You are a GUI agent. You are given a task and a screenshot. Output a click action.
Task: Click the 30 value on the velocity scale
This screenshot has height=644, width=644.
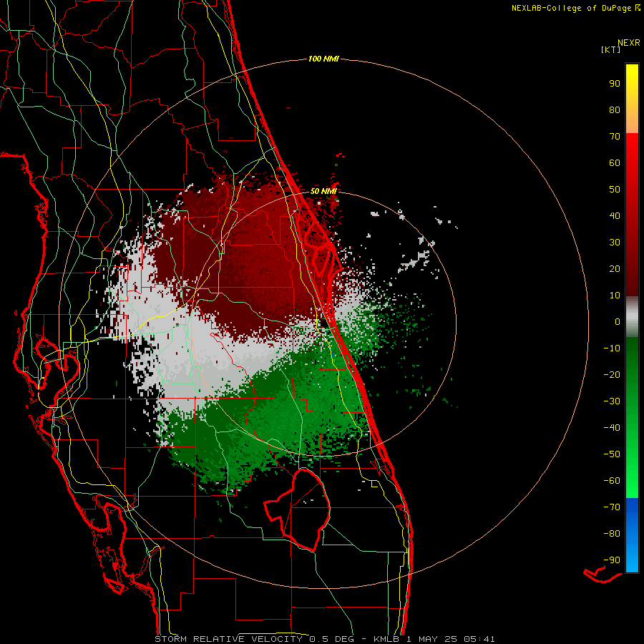coord(615,243)
